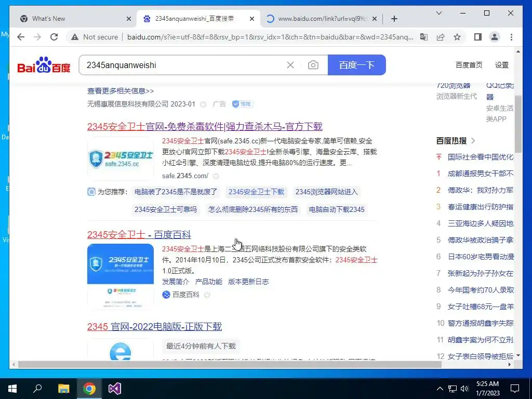Image resolution: width=532 pixels, height=399 pixels.
Task: Click the vertical scrollbar thumb
Action: [x=518, y=124]
